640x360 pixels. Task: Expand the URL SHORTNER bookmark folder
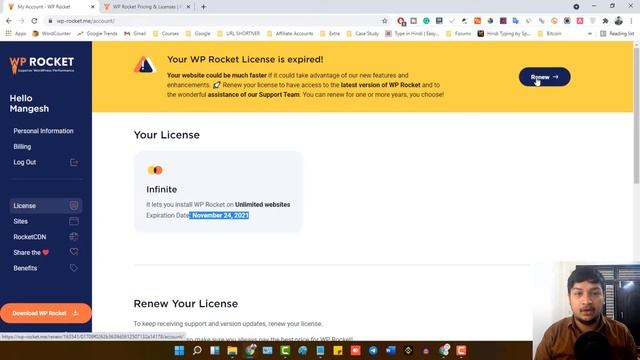click(x=238, y=33)
